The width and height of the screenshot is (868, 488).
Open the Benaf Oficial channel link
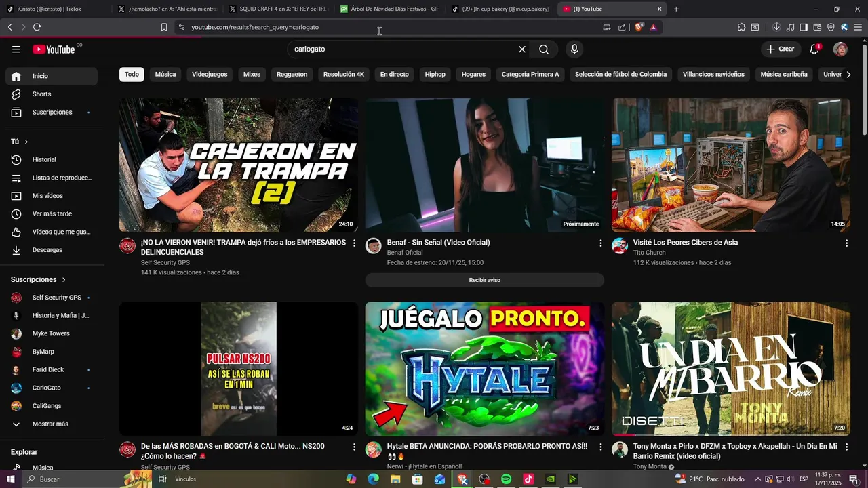(405, 253)
